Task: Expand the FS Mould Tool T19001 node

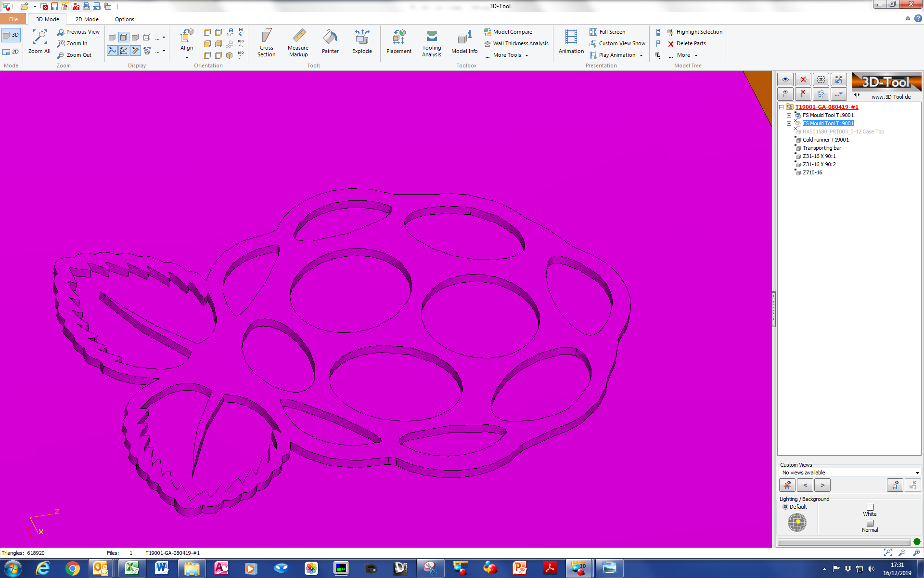Action: point(789,115)
